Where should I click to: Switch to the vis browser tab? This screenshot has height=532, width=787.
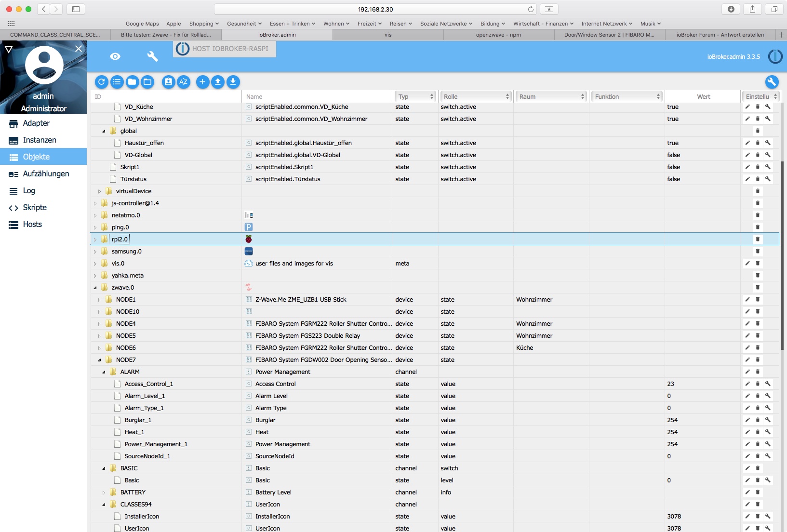(x=388, y=35)
